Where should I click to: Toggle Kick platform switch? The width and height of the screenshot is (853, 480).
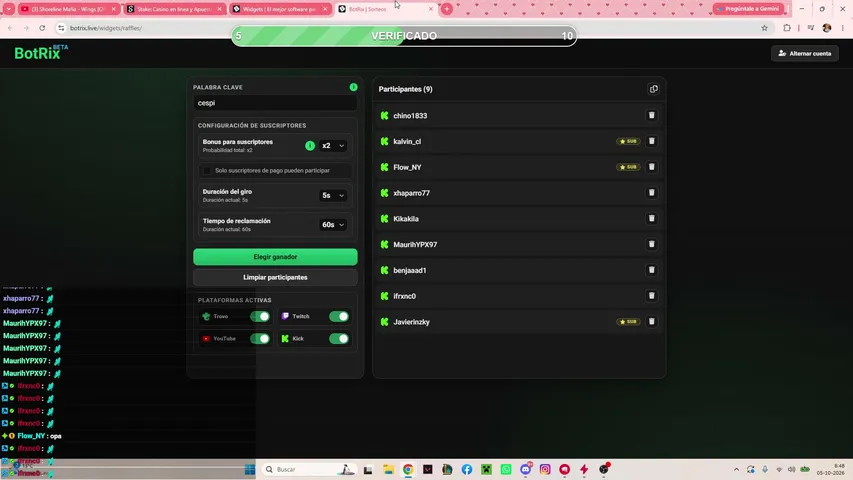click(x=339, y=339)
